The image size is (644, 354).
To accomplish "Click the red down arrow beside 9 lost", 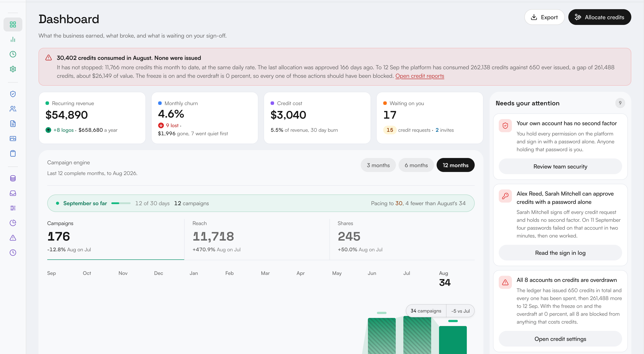I will tap(161, 125).
